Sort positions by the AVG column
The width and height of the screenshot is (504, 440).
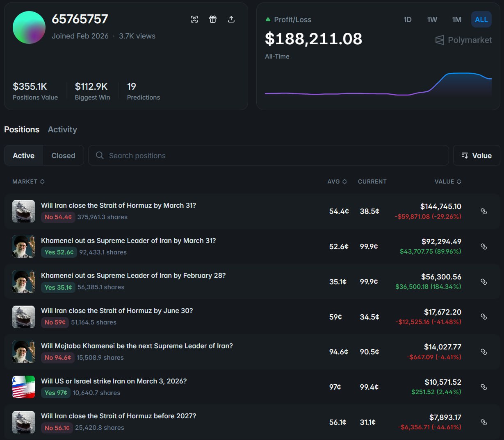(337, 181)
